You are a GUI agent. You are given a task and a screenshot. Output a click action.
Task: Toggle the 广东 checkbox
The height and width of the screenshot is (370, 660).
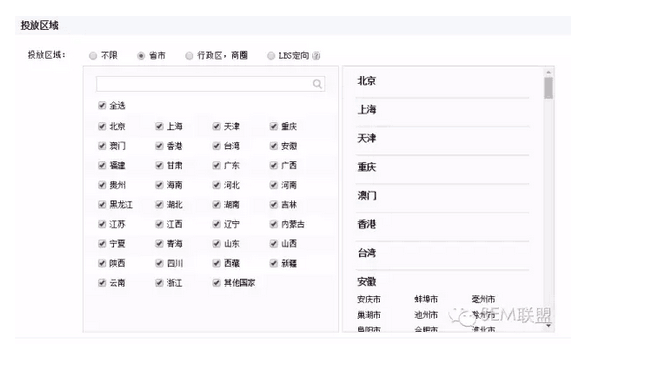tap(216, 165)
